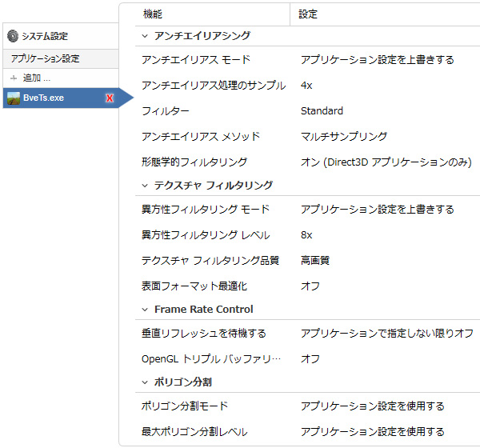The image size is (480, 448).
Task: Click the 形態学的フィルタリング label
Action: (194, 162)
